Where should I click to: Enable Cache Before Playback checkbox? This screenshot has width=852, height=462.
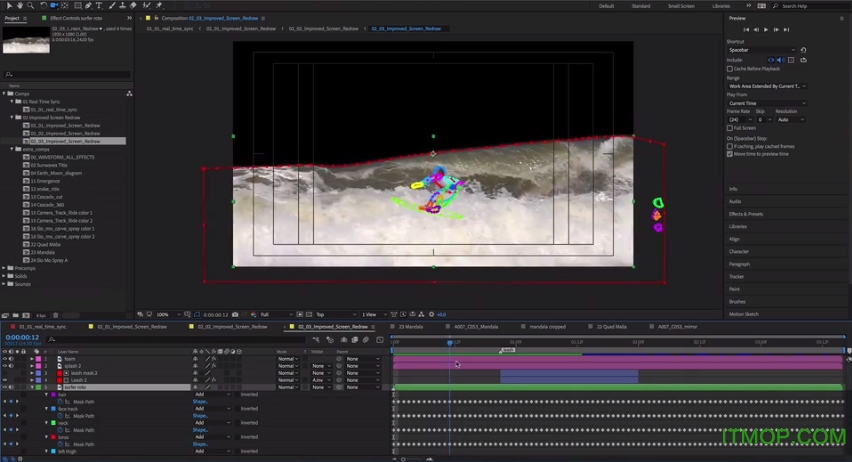tap(730, 69)
